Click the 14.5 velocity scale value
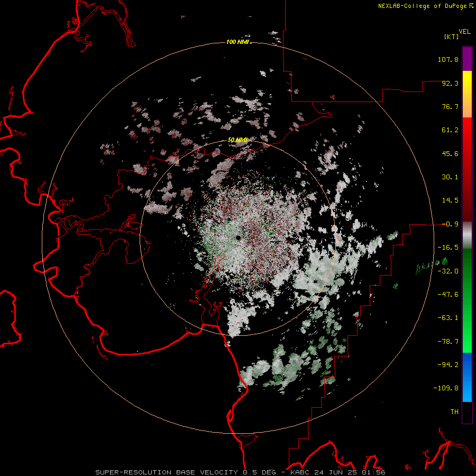The image size is (476, 476). [450, 200]
